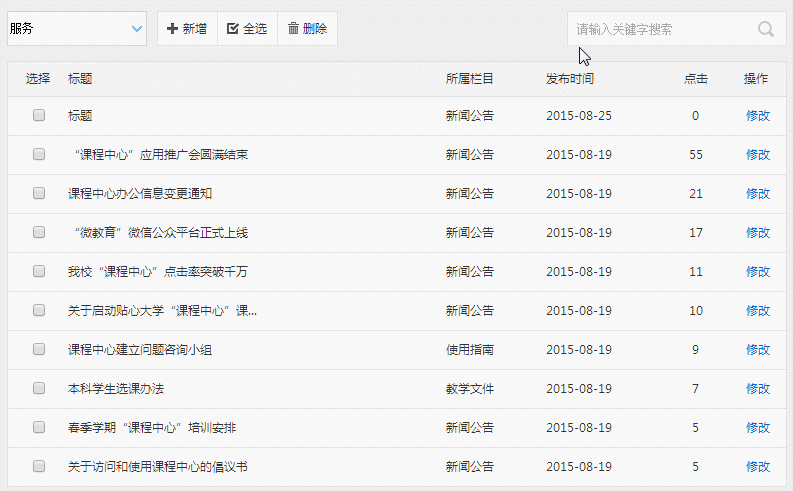Click the 点击 column header

coord(695,79)
